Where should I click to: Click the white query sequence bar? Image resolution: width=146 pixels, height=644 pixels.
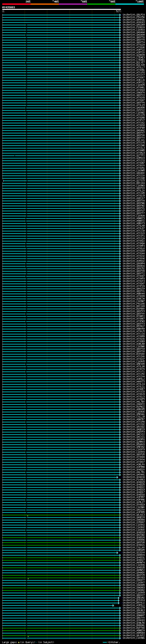(62, 10)
